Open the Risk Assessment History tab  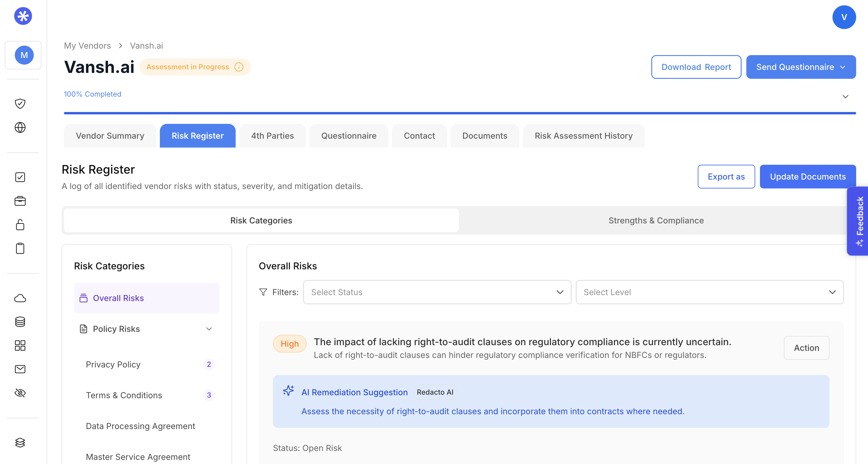coord(583,136)
